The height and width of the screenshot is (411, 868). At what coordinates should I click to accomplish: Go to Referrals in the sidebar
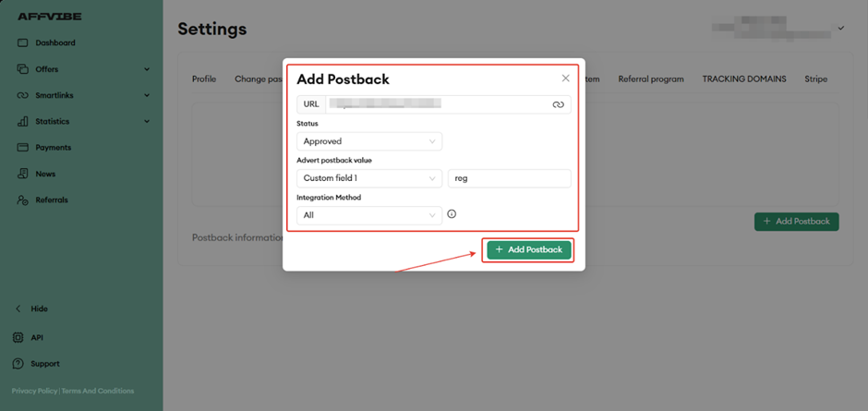(x=51, y=199)
